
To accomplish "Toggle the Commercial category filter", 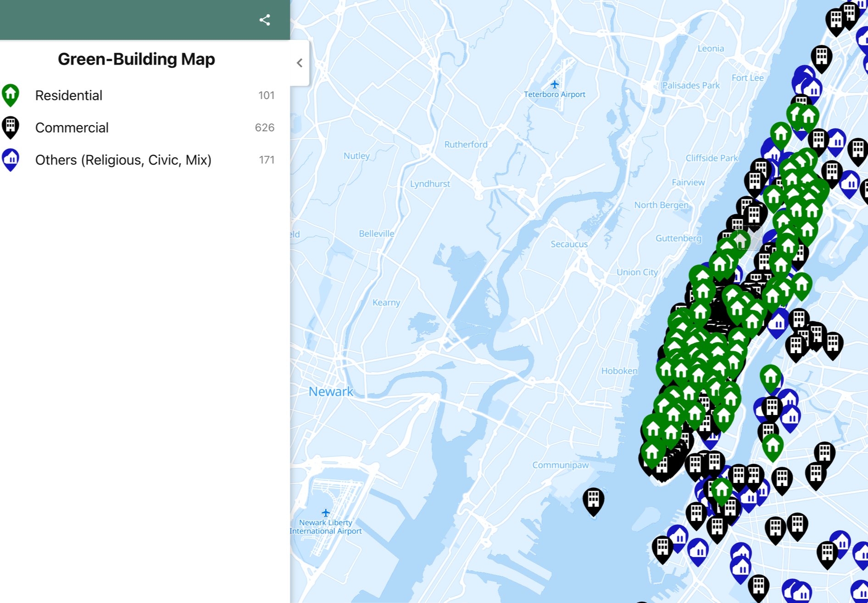I will click(x=72, y=127).
